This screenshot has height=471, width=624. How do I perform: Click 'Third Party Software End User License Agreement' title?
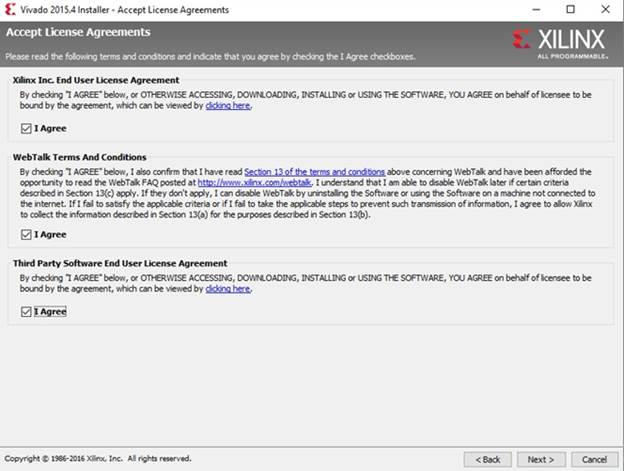pyautogui.click(x=120, y=263)
